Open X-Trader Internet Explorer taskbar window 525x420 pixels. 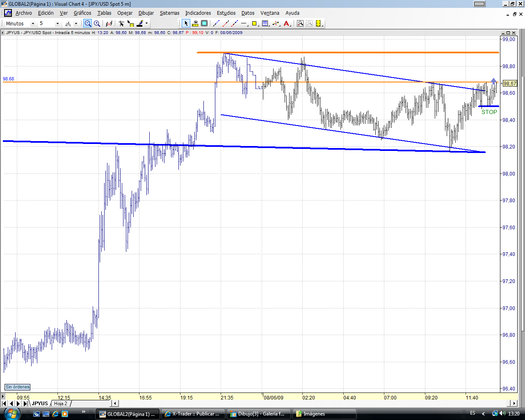click(x=193, y=414)
